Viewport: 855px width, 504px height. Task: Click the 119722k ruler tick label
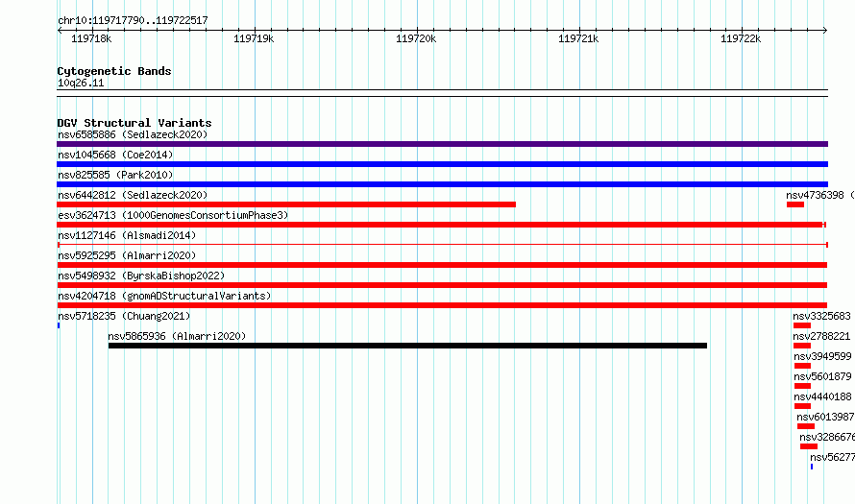click(741, 39)
